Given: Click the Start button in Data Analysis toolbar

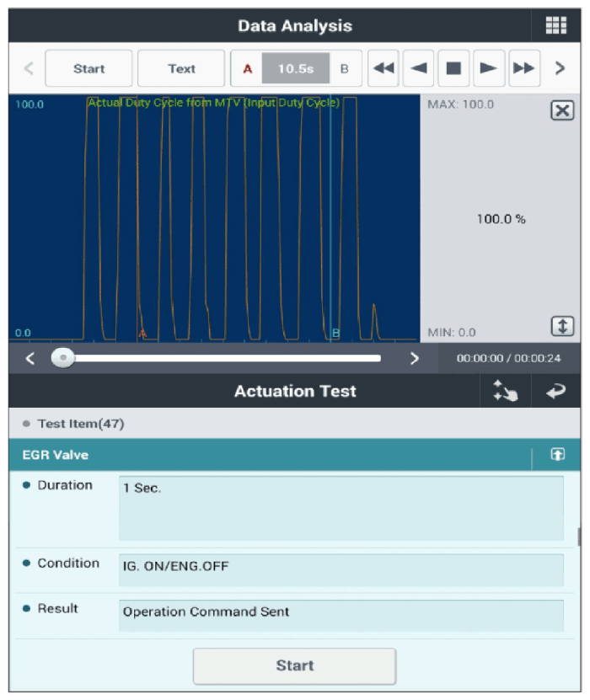Looking at the screenshot, I should point(88,69).
